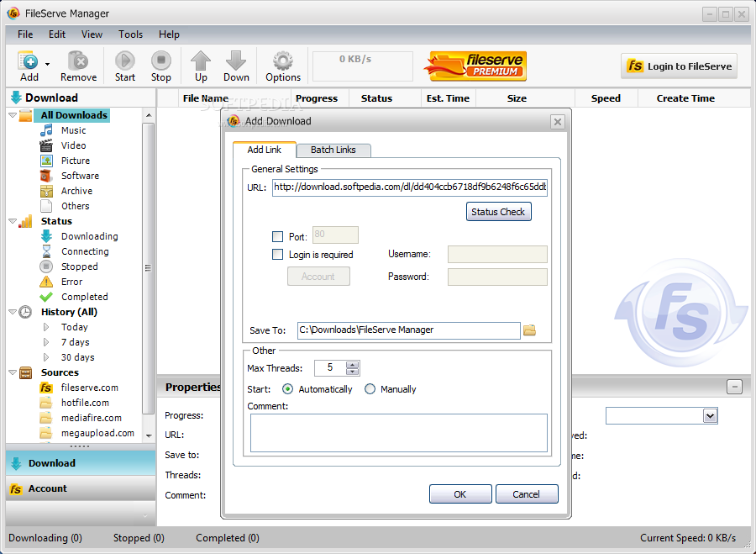
Task: Click the Save To path field
Action: pyautogui.click(x=408, y=330)
